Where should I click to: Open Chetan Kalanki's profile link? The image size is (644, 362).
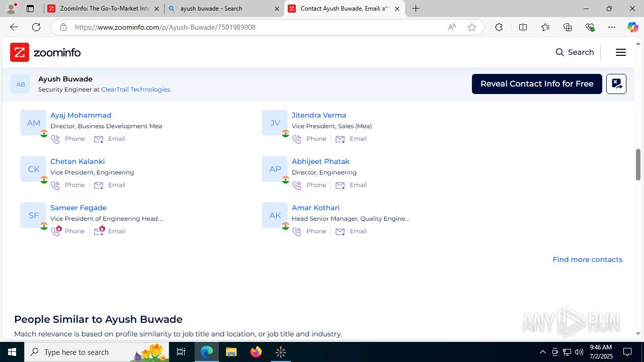pyautogui.click(x=77, y=161)
